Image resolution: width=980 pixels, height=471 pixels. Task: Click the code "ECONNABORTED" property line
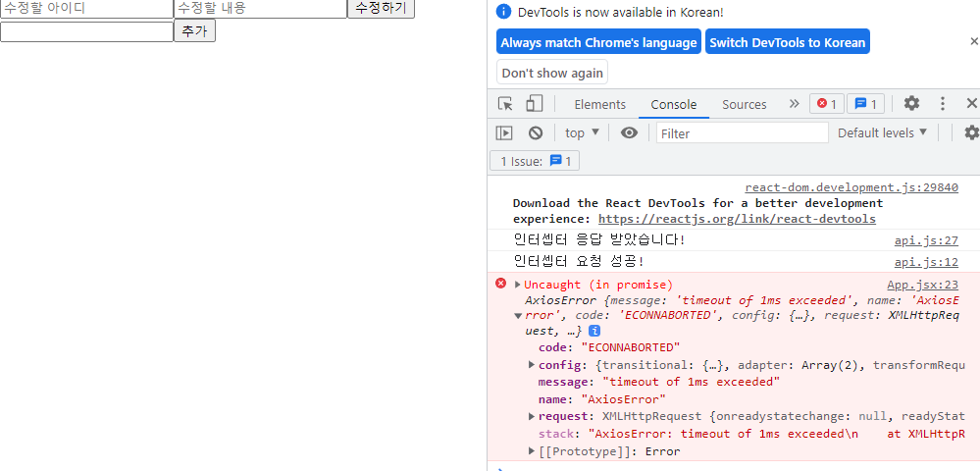click(x=609, y=347)
